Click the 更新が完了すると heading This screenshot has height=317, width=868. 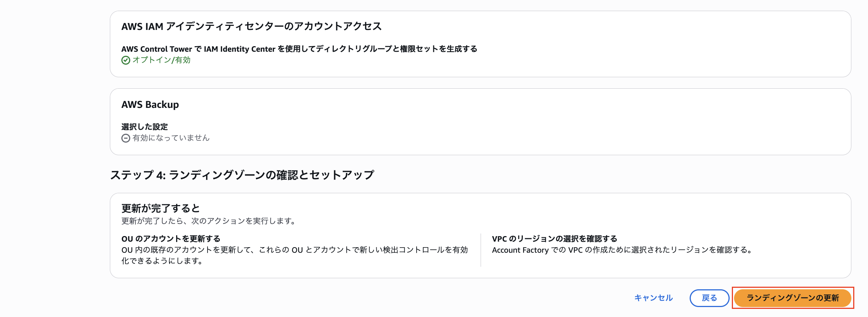160,208
